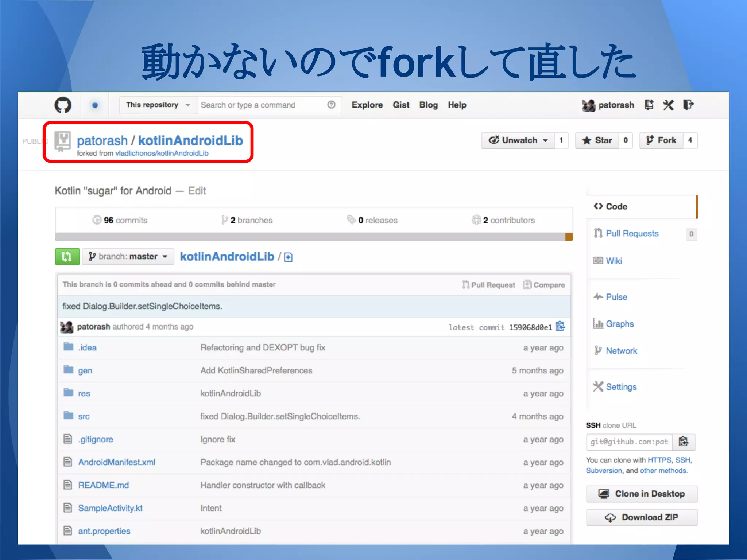The image size is (747, 560).
Task: Open the .idea folder
Action: (88, 347)
